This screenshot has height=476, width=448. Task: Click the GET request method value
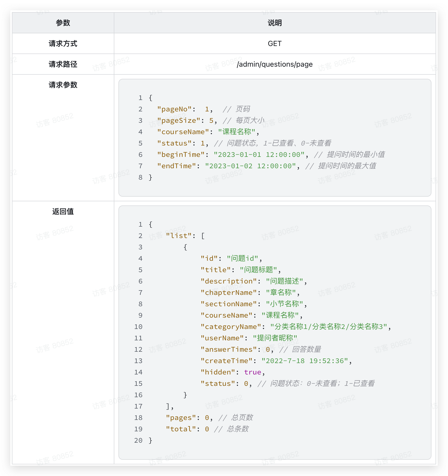click(275, 43)
